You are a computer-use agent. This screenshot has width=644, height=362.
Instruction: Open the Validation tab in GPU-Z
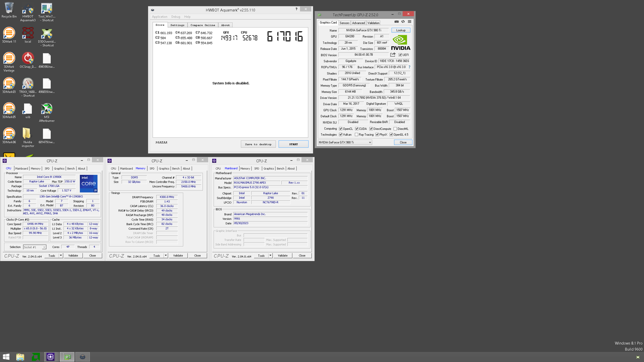tap(373, 23)
